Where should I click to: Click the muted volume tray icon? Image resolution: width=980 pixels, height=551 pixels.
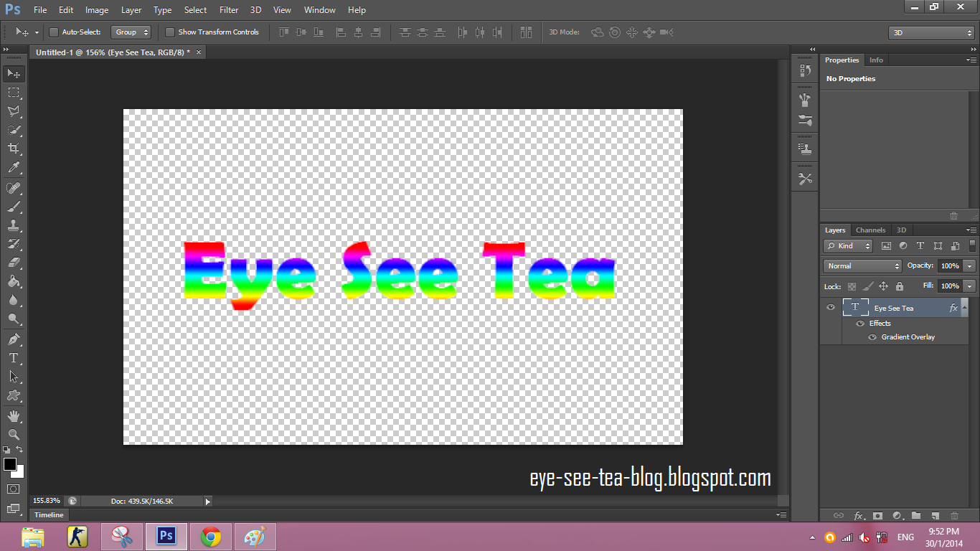864,537
